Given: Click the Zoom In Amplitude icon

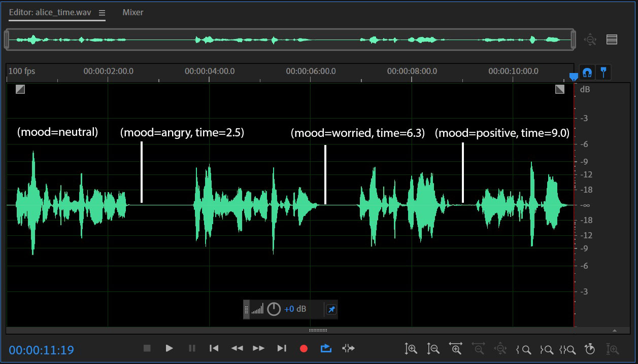Looking at the screenshot, I should coord(411,349).
